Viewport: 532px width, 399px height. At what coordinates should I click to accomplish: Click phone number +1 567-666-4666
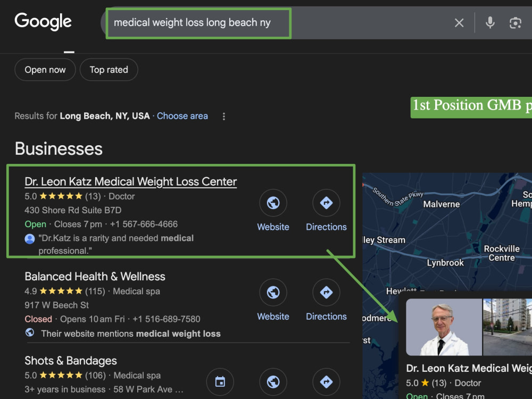144,225
